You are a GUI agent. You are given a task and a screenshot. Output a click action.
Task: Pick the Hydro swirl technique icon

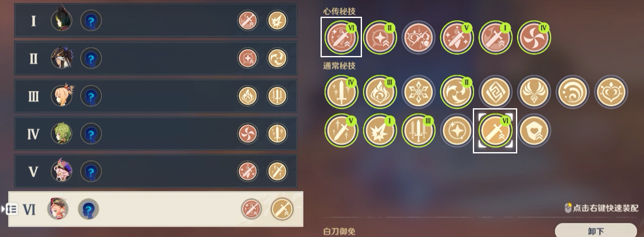coord(572,92)
